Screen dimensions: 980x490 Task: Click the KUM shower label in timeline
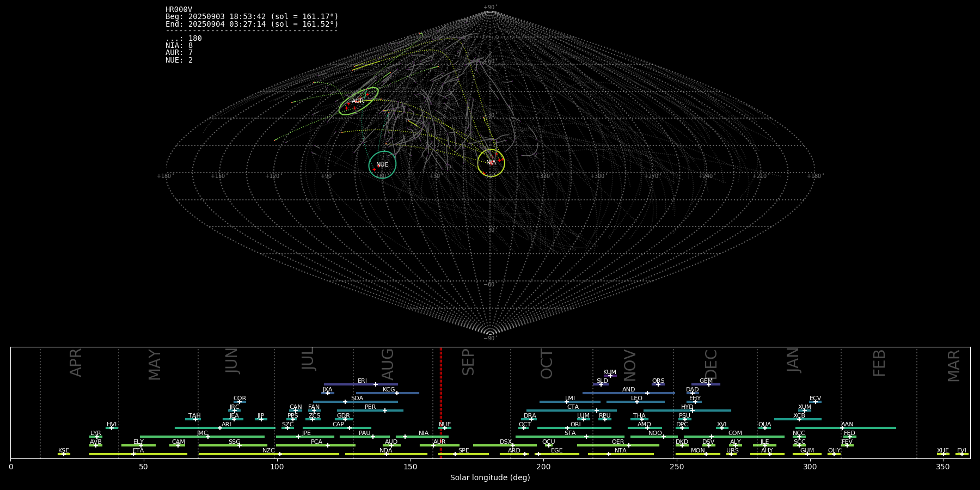click(x=610, y=372)
